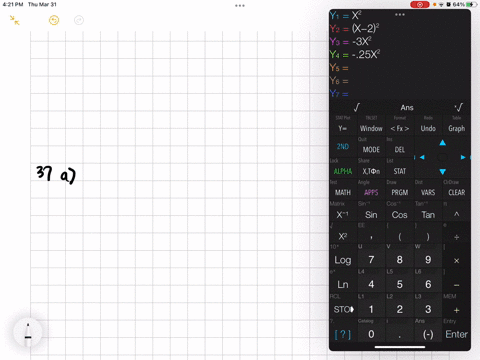Tap the Ans shortcut above the keypad
The height and width of the screenshot is (360, 480).
(407, 108)
